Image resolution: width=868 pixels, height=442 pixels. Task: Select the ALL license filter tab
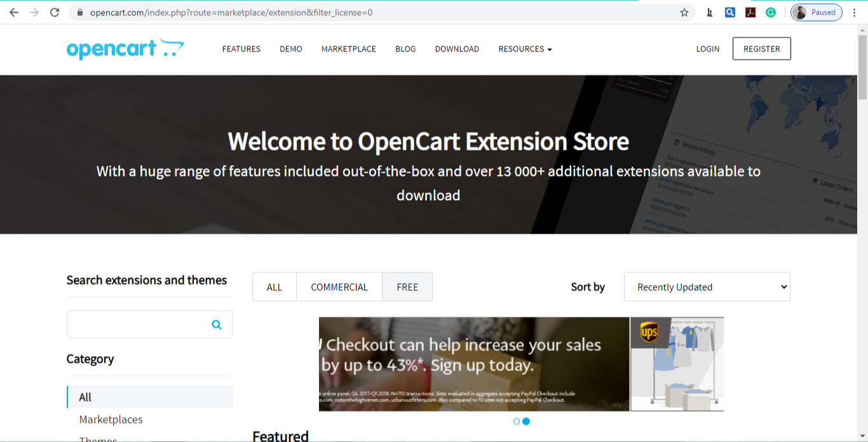[275, 287]
